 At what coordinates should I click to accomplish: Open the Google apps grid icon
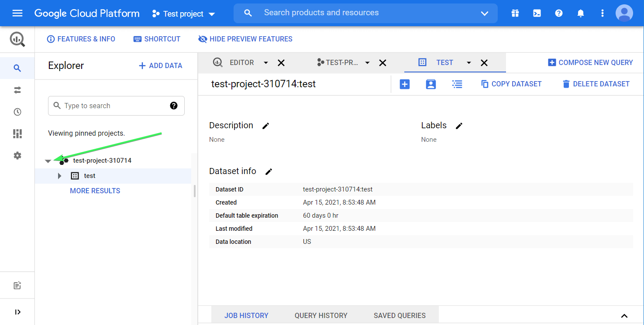[515, 13]
